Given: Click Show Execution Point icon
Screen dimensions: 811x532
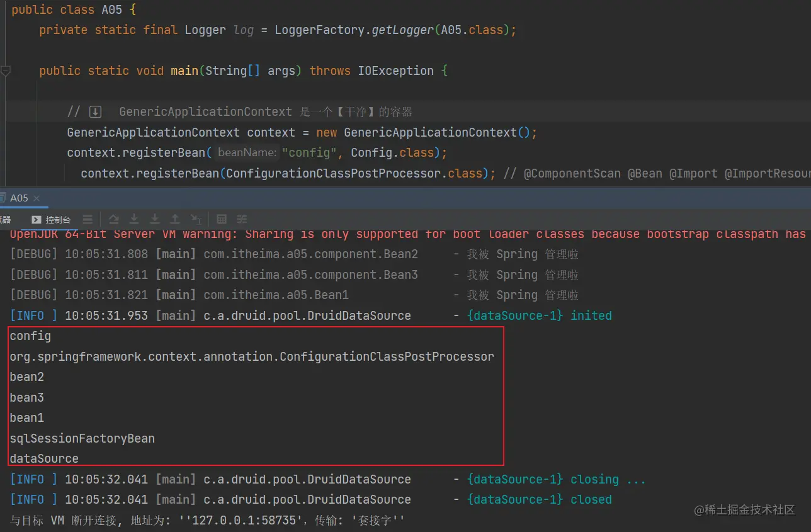Looking at the screenshot, I should pyautogui.click(x=88, y=220).
